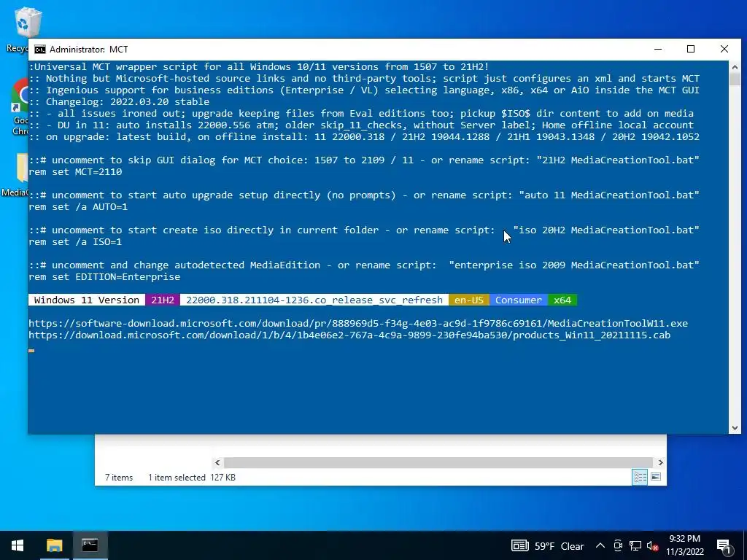Image resolution: width=747 pixels, height=560 pixels.
Task: Click the 'Changelog: 2022.03.20 stable' line
Action: pyautogui.click(x=119, y=102)
